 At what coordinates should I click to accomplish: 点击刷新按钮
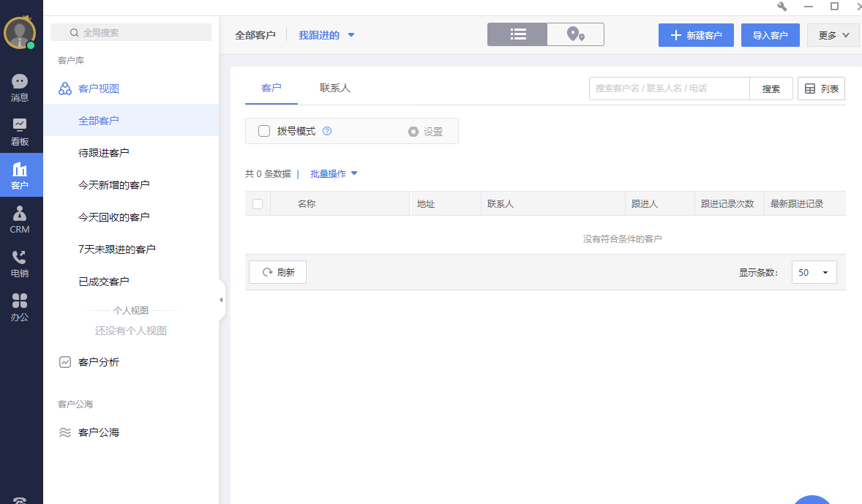pyautogui.click(x=277, y=271)
